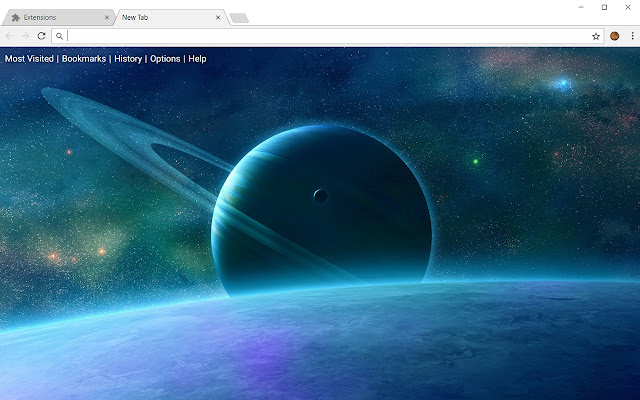The height and width of the screenshot is (400, 640).
Task: Close the New Tab tab
Action: click(218, 18)
